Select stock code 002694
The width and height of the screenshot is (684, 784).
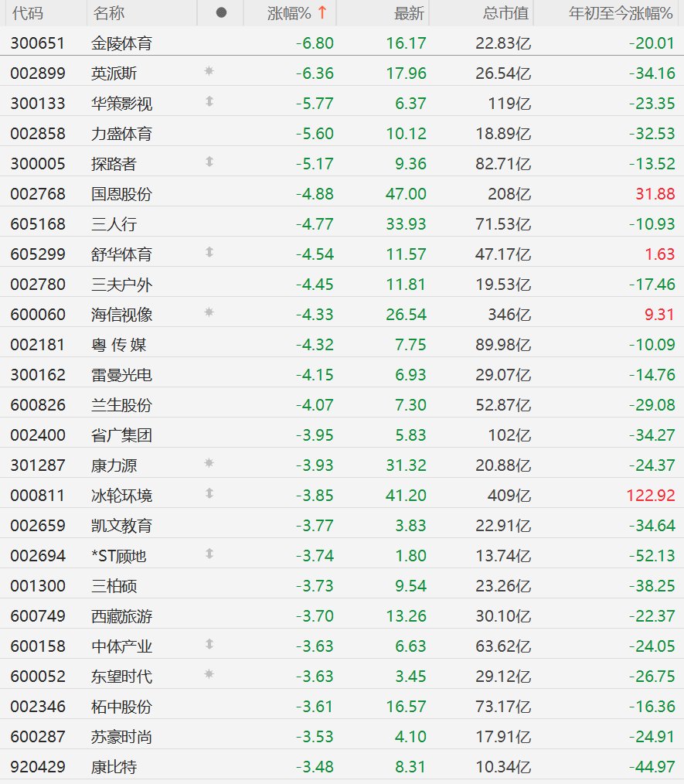[x=38, y=556]
